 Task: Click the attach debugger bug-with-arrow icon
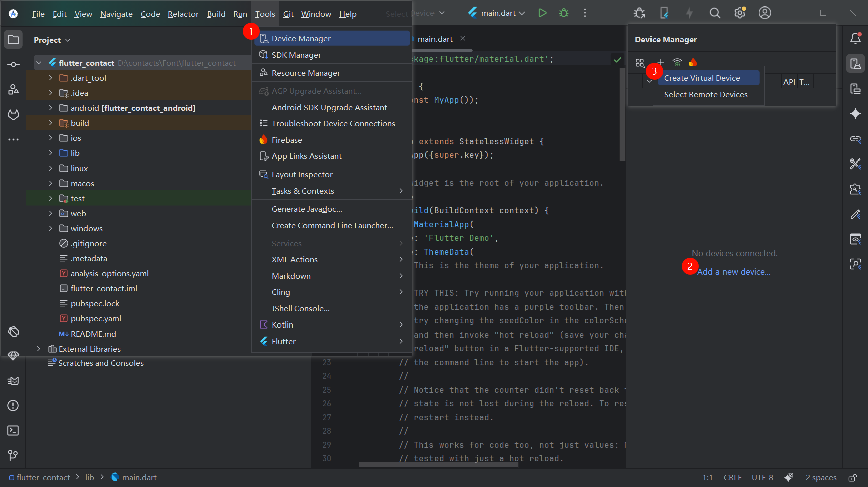coord(639,13)
